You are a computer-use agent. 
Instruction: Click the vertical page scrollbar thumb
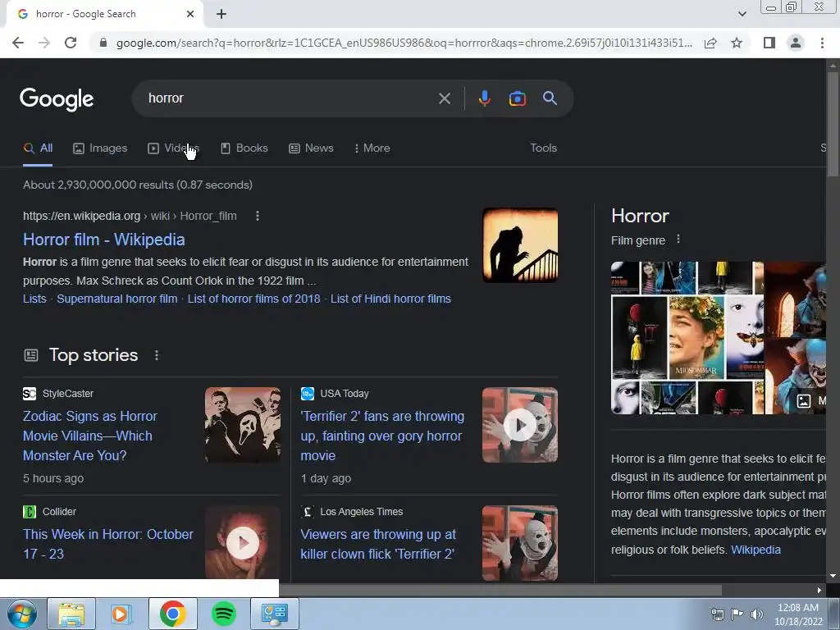click(833, 123)
